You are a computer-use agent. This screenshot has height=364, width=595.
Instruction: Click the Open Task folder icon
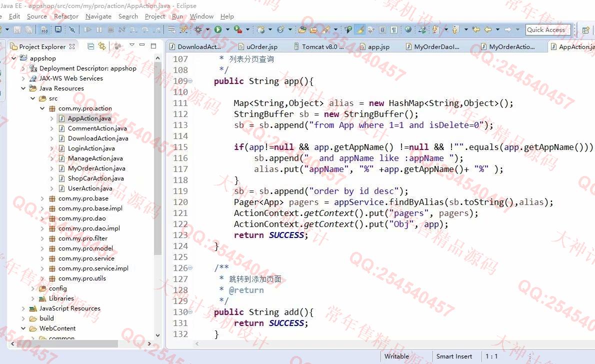click(314, 29)
